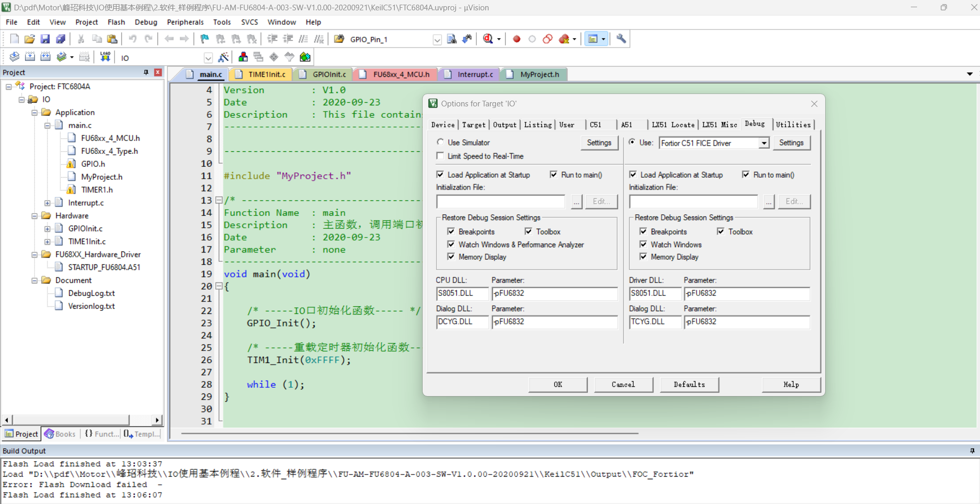Screen dimensions: 980x504
Task: Expand Interrupt.c node in project tree
Action: [47, 203]
